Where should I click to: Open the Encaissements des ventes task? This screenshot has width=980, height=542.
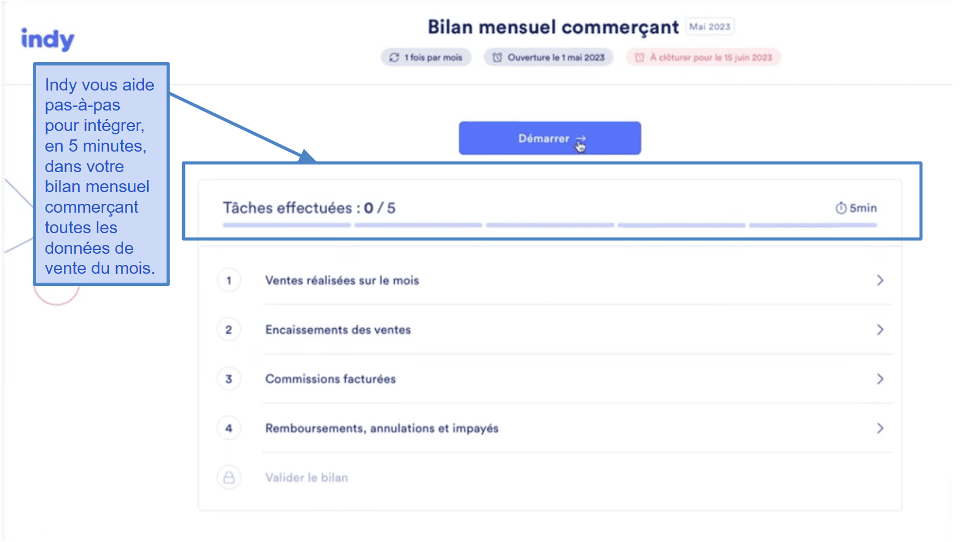[550, 330]
